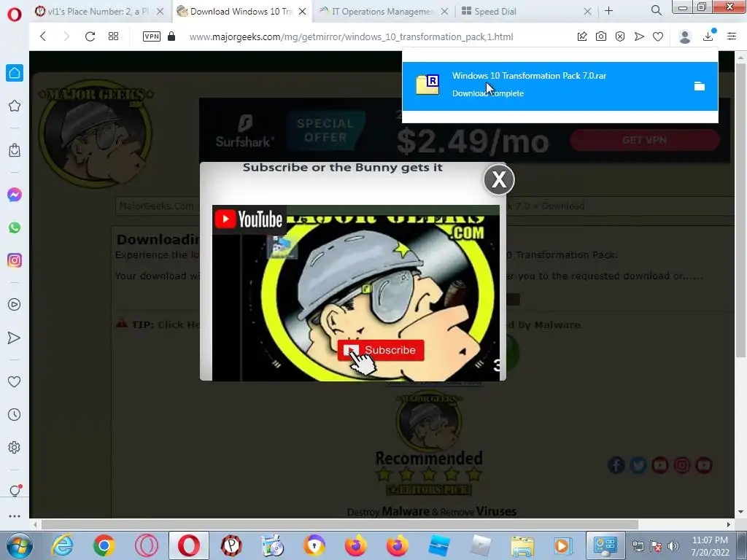The width and height of the screenshot is (747, 560).
Task: Open the sidebar Player icon
Action: (x=15, y=305)
